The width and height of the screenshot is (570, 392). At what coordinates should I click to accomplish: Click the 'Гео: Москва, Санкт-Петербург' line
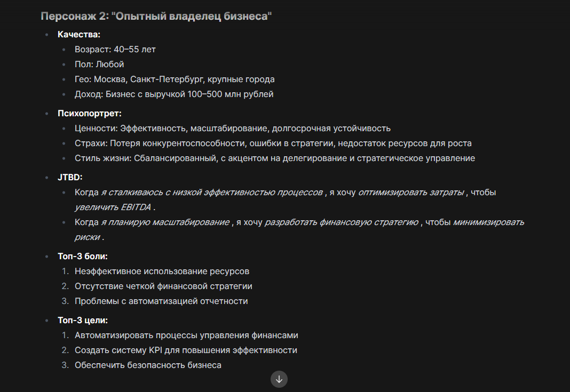click(175, 79)
